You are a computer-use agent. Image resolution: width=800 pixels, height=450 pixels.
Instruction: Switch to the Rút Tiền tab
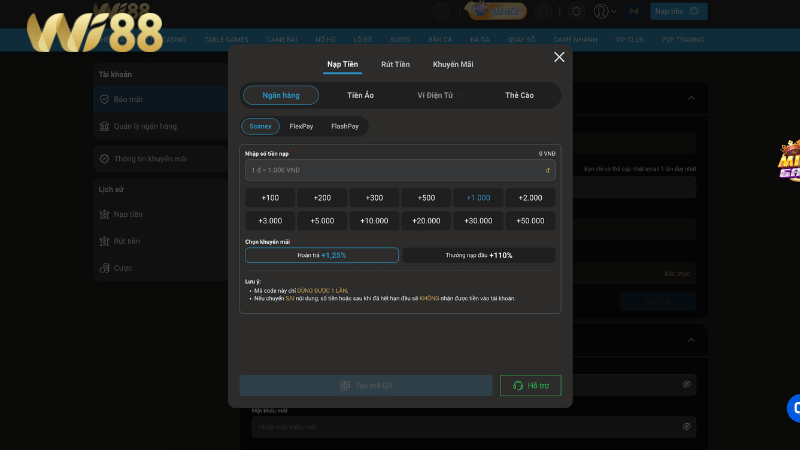pos(395,64)
